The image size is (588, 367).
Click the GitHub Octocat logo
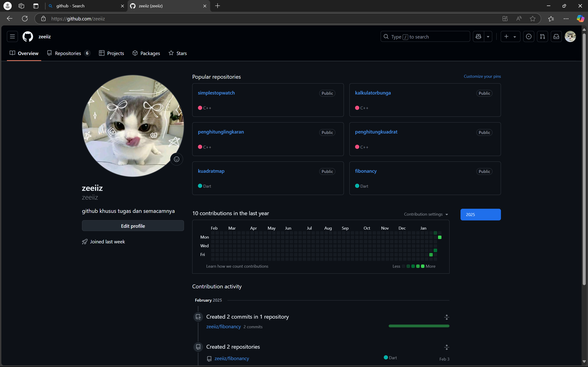coord(28,37)
